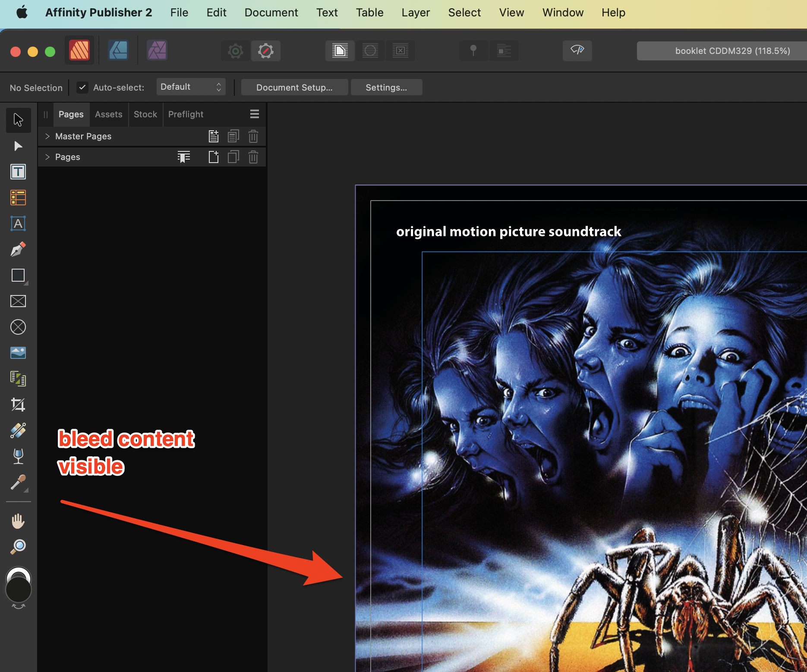The height and width of the screenshot is (672, 807).
Task: Open the File menu
Action: click(x=179, y=13)
